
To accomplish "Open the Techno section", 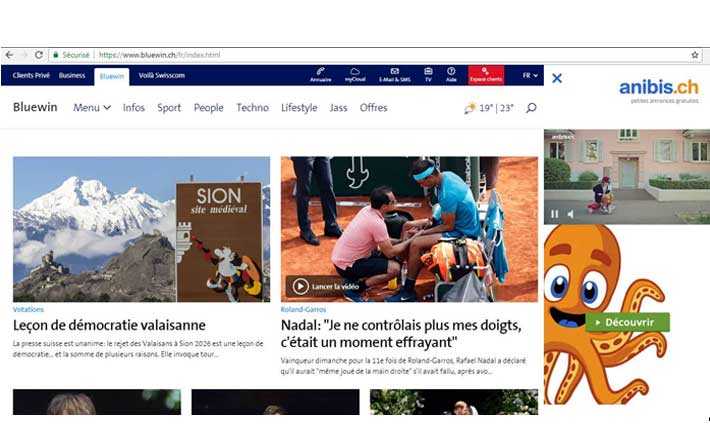I will click(x=253, y=108).
